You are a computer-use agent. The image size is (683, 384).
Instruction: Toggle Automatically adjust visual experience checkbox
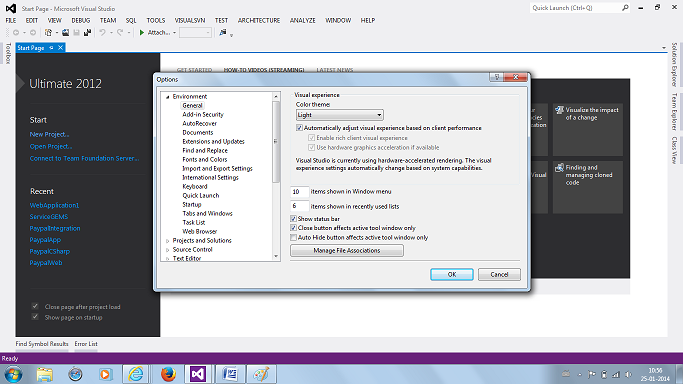click(x=299, y=128)
